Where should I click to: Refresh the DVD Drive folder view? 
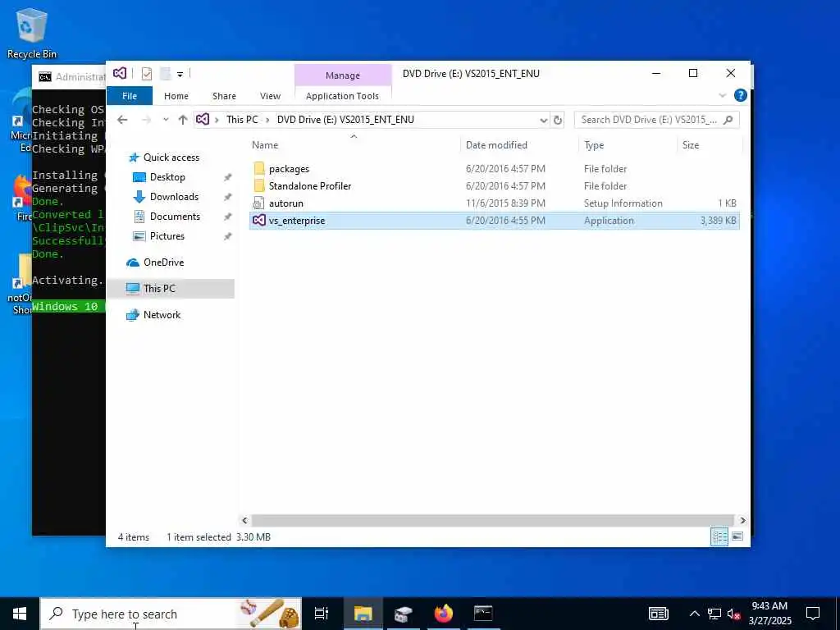558,120
